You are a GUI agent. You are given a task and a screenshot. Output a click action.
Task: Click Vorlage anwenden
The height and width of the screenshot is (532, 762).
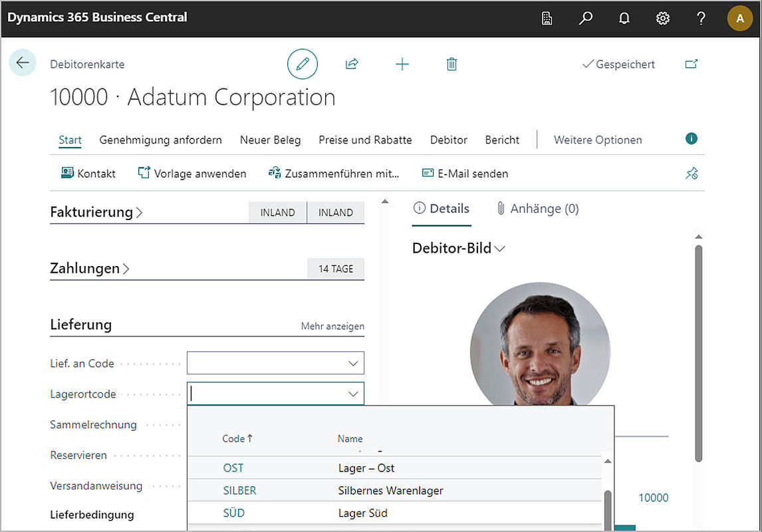point(192,174)
